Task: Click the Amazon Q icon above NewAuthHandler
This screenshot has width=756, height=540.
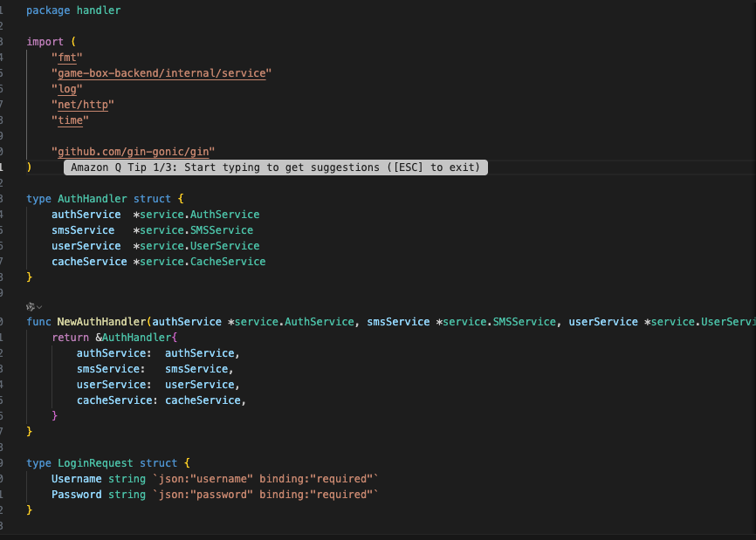Action: [x=31, y=307]
